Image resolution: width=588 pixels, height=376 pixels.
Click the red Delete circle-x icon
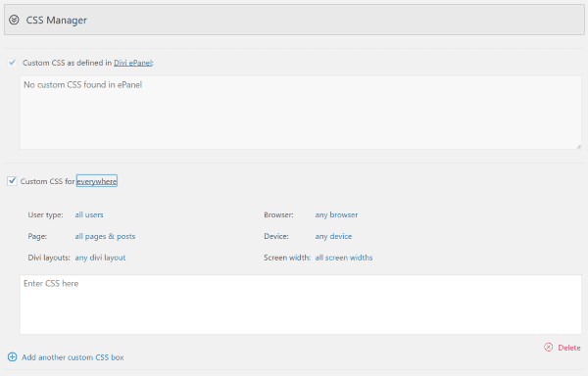tap(548, 348)
